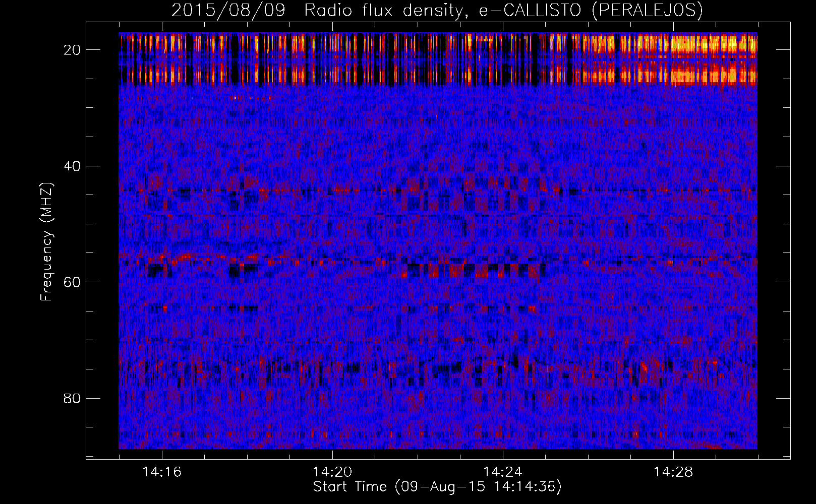
Task: Select the "Frequency (MHZ)" y-axis label
Action: click(x=46, y=241)
